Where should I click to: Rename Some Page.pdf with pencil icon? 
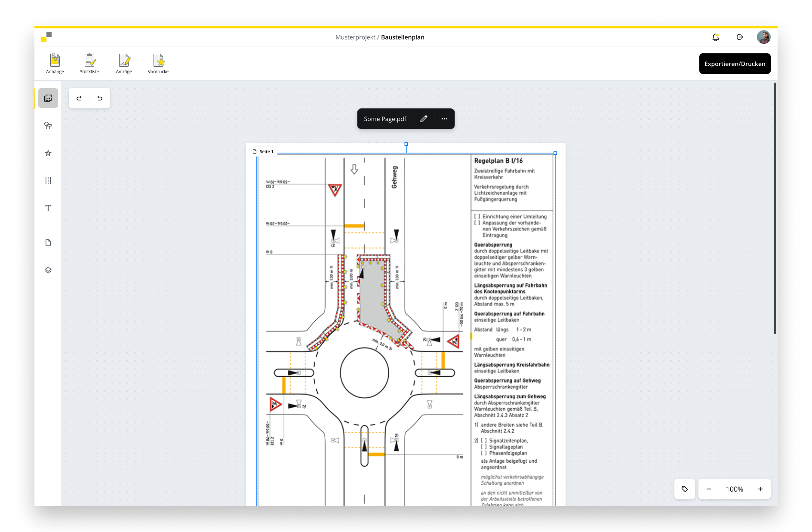(x=424, y=119)
